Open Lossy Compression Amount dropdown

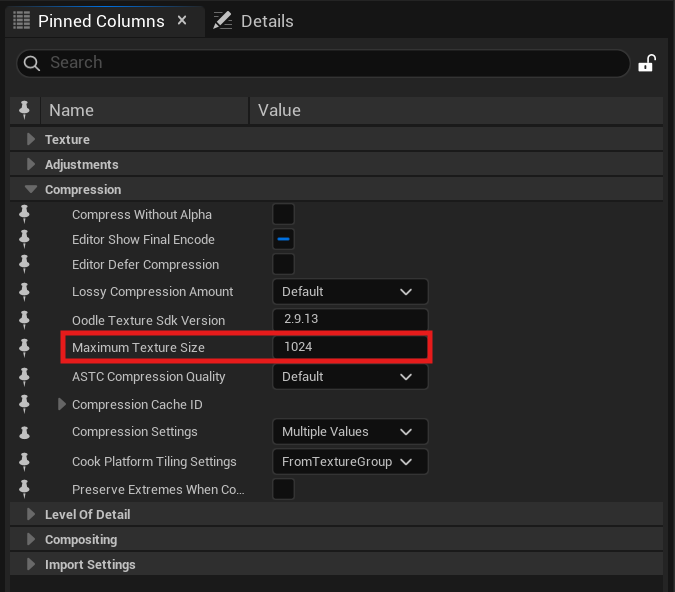pyautogui.click(x=350, y=291)
